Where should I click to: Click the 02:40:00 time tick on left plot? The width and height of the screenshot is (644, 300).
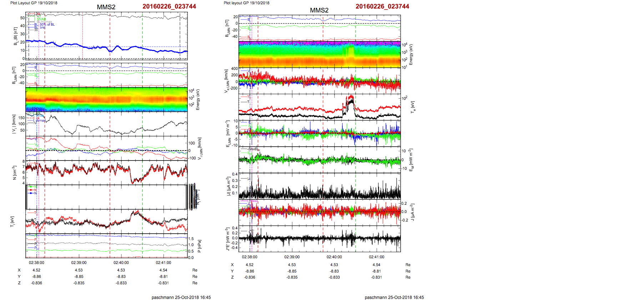121,263
